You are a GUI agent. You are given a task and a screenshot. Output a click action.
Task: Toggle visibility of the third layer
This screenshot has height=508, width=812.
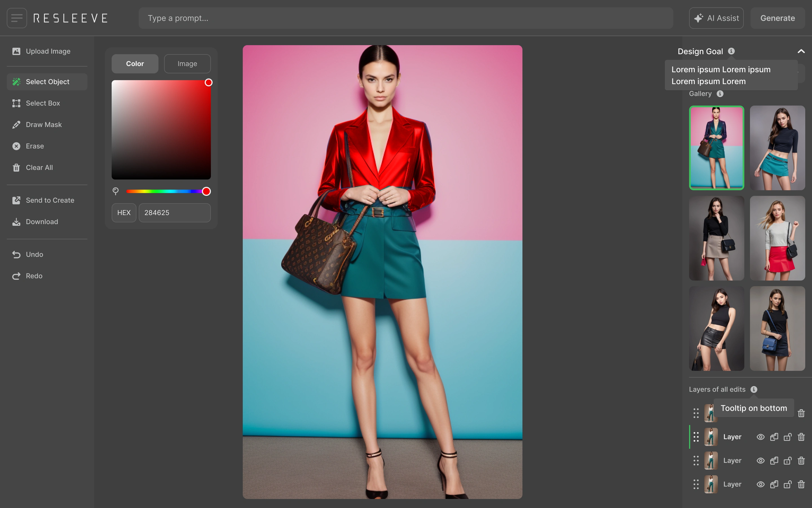tap(761, 461)
